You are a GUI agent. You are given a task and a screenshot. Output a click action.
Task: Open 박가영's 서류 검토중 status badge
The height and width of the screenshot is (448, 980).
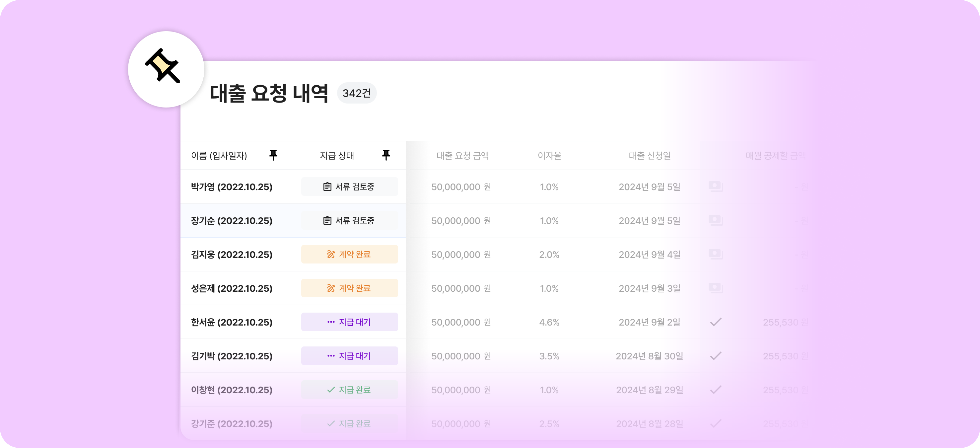click(349, 187)
